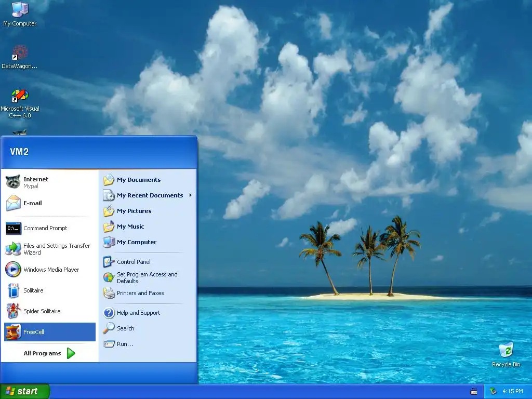
Task: Click the My Recent Documents icon
Action: [x=109, y=195]
